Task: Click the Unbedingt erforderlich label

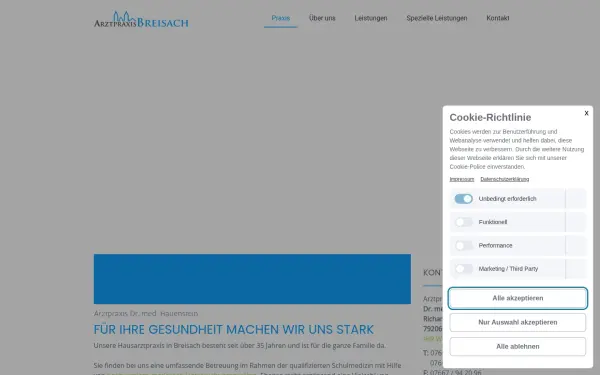Action: [507, 199]
